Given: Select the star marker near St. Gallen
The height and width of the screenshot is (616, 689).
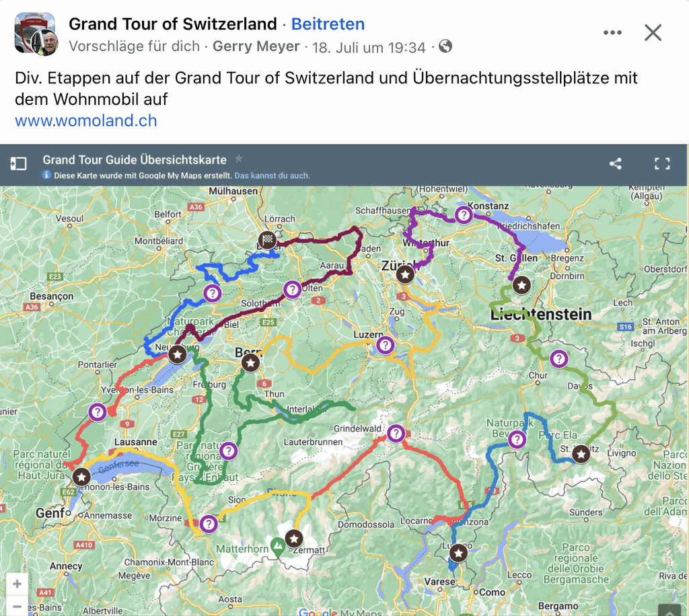Looking at the screenshot, I should coord(521,285).
